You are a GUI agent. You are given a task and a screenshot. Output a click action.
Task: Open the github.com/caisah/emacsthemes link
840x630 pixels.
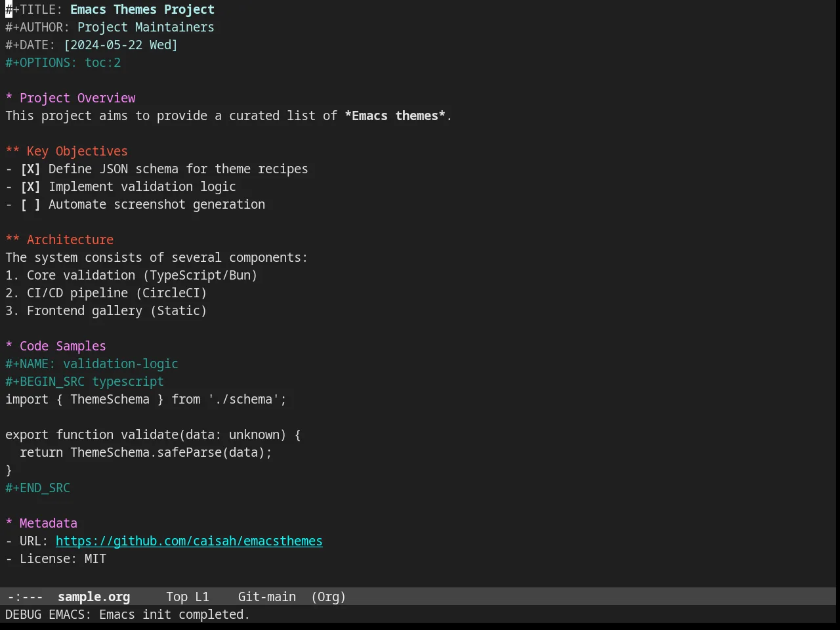(189, 541)
